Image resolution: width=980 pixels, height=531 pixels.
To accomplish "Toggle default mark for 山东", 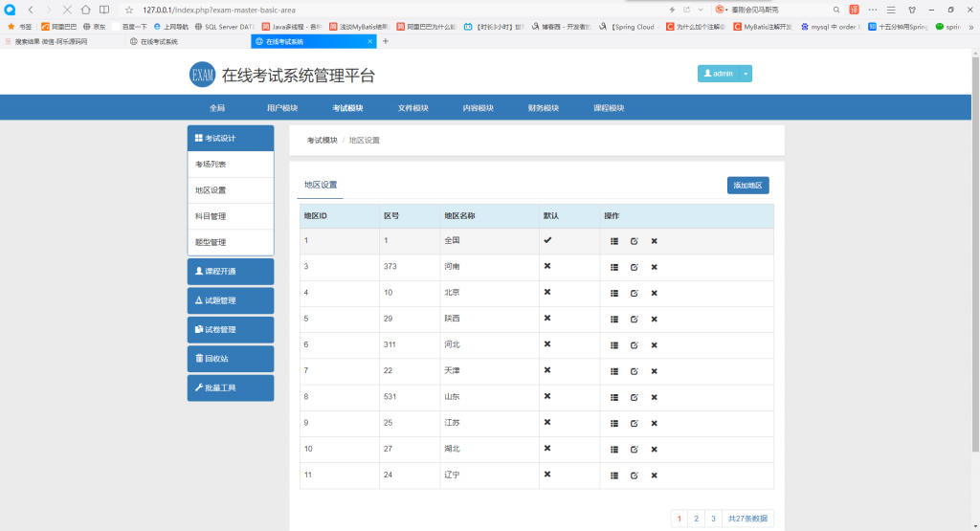I will coord(547,396).
